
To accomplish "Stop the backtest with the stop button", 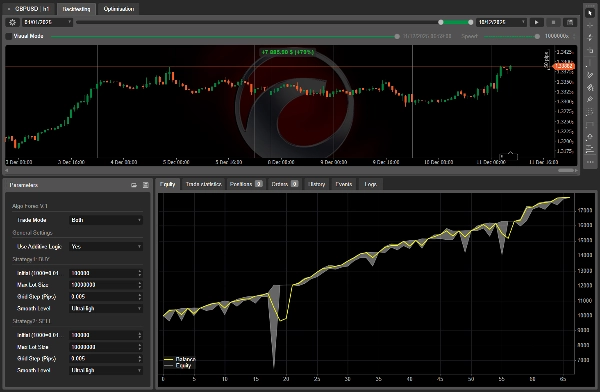I will (553, 22).
